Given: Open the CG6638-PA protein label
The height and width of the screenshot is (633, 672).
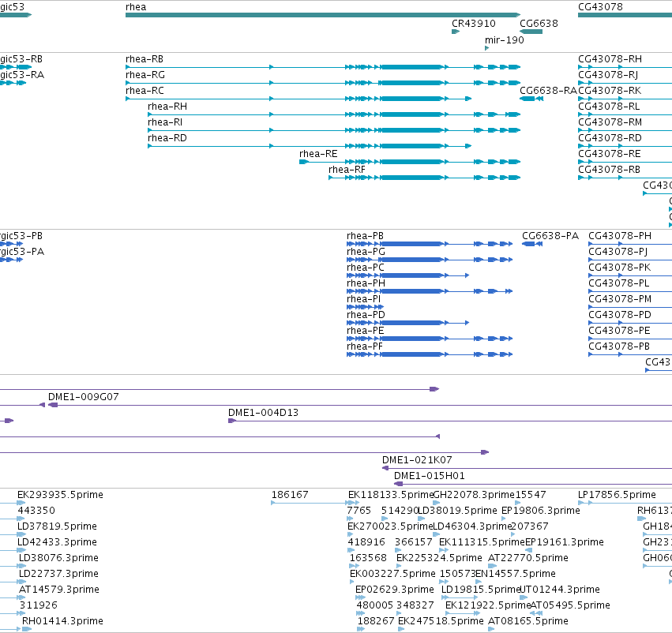Looking at the screenshot, I should (550, 236).
